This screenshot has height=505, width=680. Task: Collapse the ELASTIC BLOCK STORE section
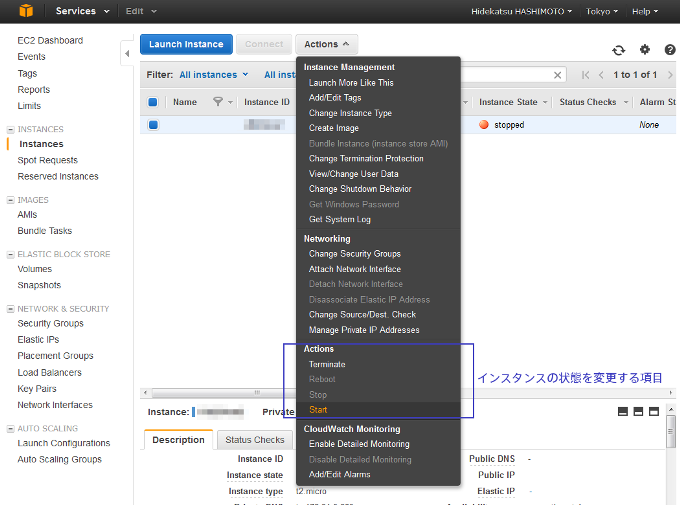click(10, 255)
